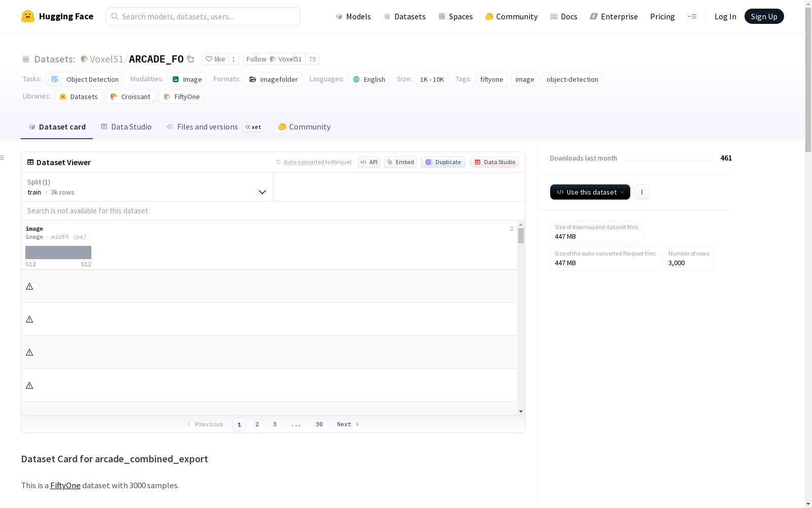Open Spaces in the top navigation
Screen dimensions: 812x508
pos(455,16)
